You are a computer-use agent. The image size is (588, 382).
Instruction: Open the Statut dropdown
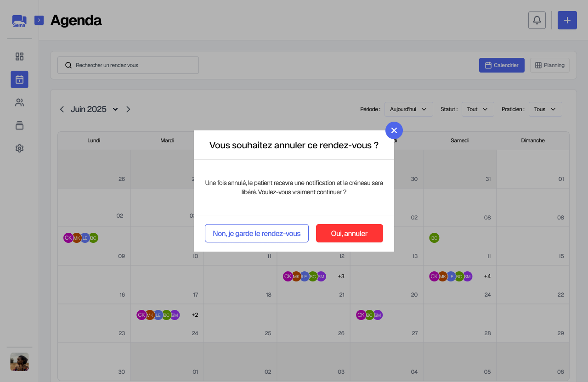click(x=477, y=109)
